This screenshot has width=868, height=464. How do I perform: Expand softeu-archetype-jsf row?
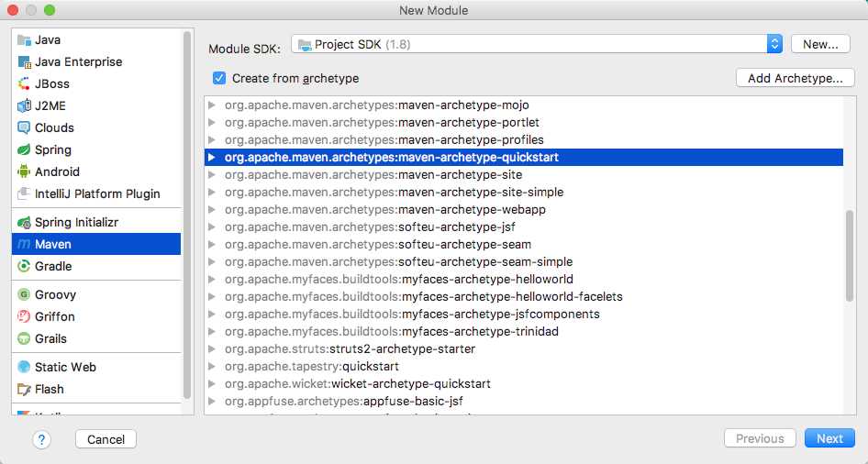point(211,227)
